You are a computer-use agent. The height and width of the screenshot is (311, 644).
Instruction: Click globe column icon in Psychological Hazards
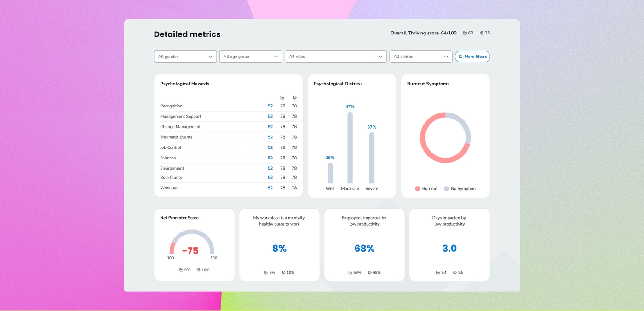point(295,98)
